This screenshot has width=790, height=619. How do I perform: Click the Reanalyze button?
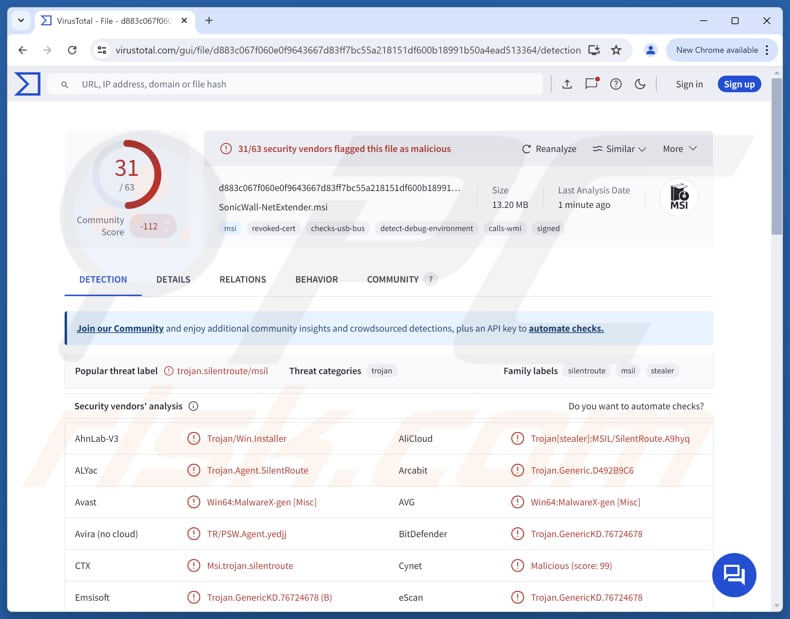pyautogui.click(x=549, y=149)
